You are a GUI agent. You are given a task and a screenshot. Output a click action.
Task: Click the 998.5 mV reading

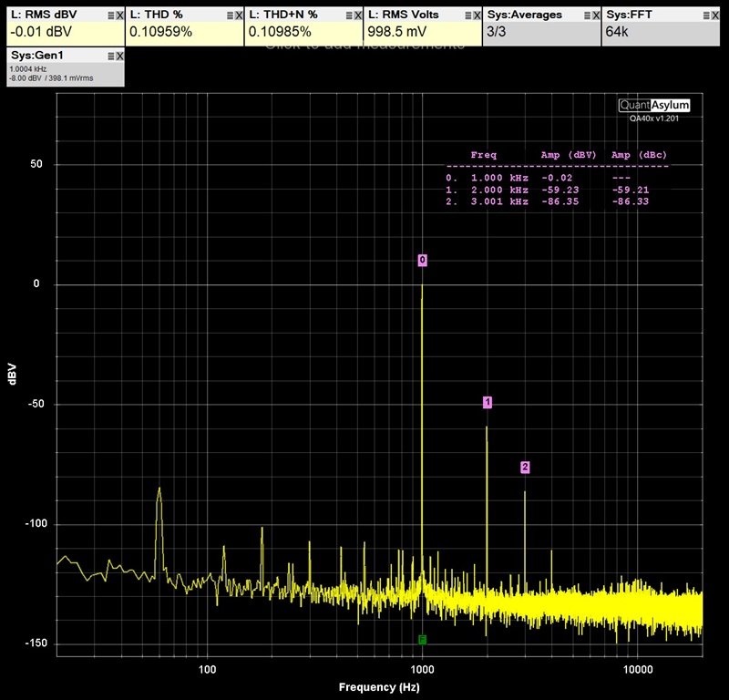click(x=396, y=32)
